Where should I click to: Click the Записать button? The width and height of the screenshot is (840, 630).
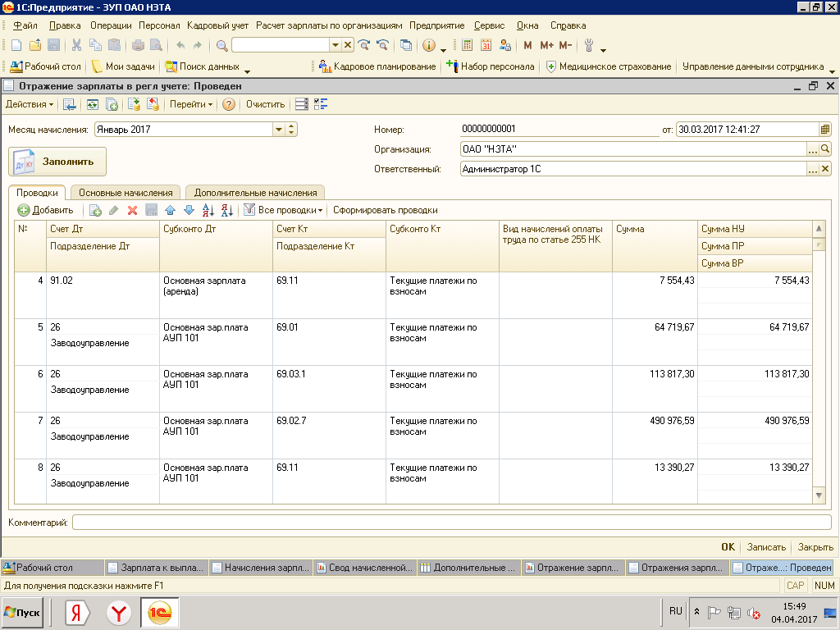766,547
